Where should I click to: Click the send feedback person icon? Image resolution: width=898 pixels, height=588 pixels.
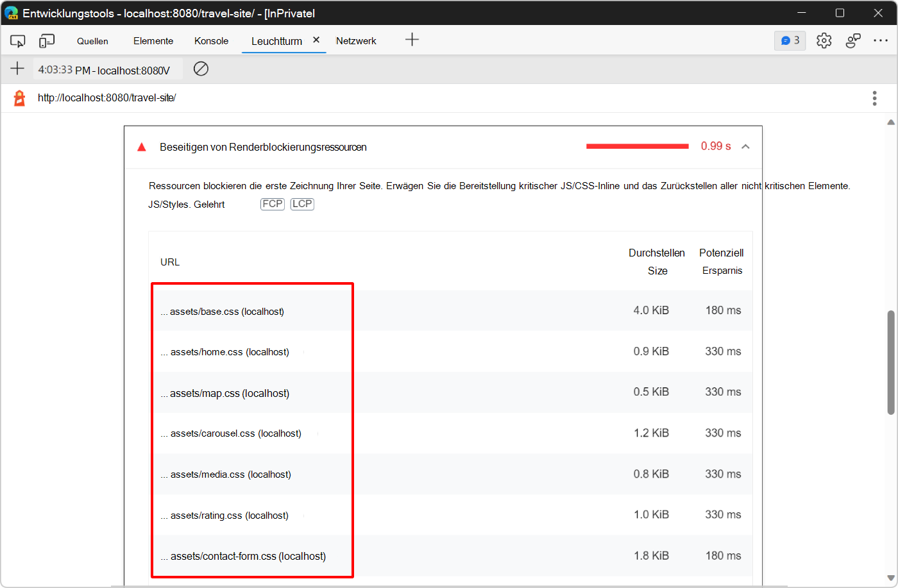[853, 40]
